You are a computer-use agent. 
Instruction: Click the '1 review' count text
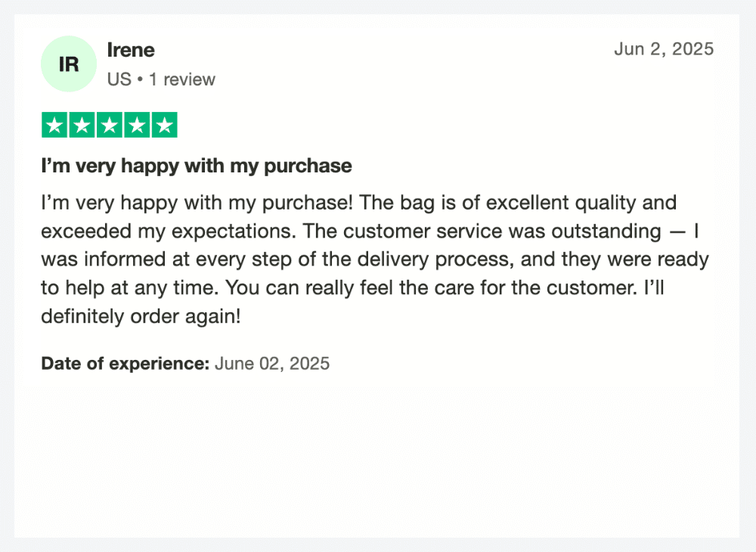181,79
